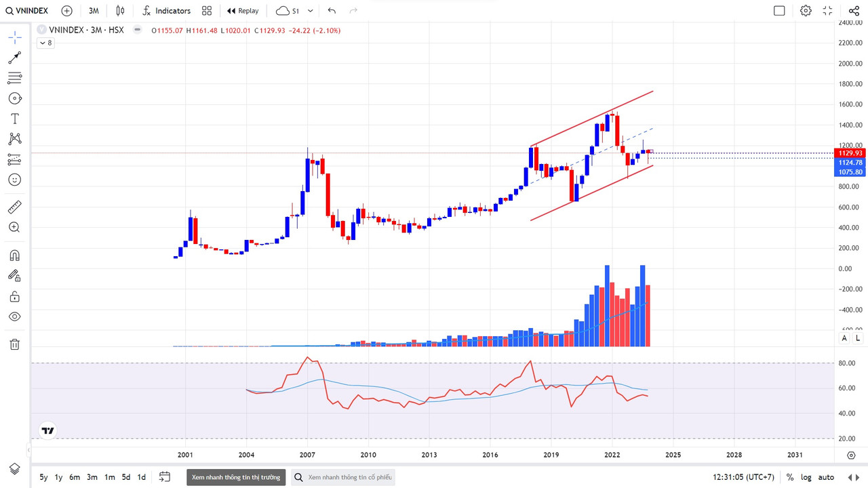Toggle fullscreen mode icon
868x488 pixels.
point(827,11)
